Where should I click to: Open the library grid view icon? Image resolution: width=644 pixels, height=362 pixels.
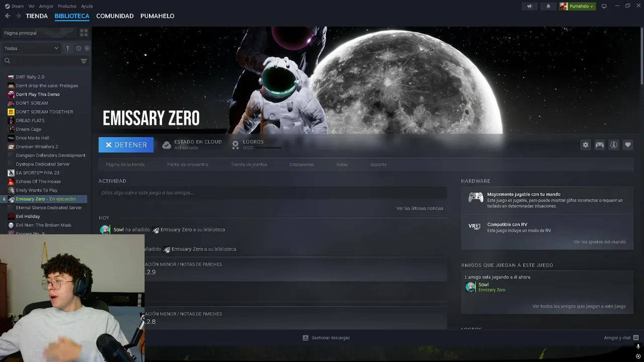coord(84,33)
